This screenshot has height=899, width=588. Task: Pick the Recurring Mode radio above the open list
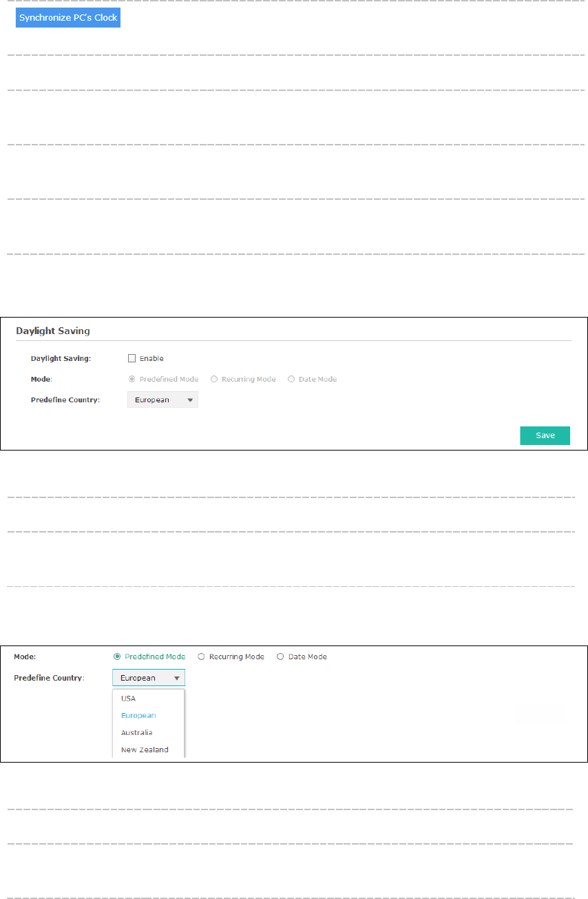201,657
